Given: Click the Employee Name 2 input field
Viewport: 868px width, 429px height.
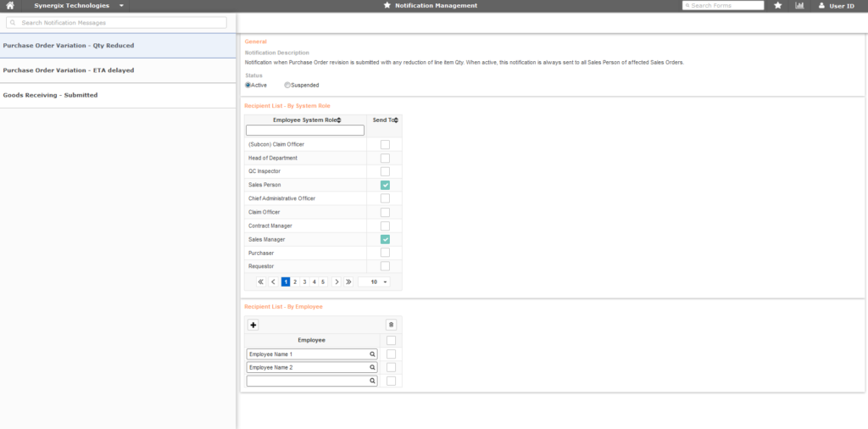Looking at the screenshot, I should 312,368.
